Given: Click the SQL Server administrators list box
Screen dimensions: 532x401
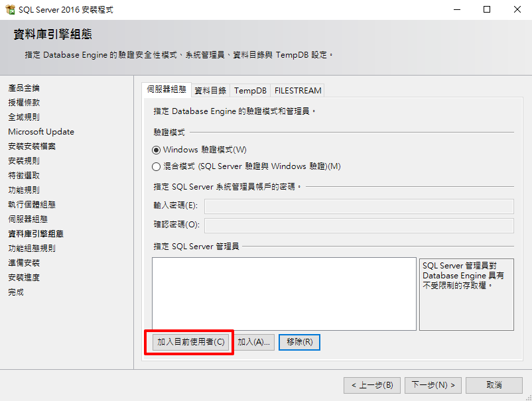Looking at the screenshot, I should point(284,294).
